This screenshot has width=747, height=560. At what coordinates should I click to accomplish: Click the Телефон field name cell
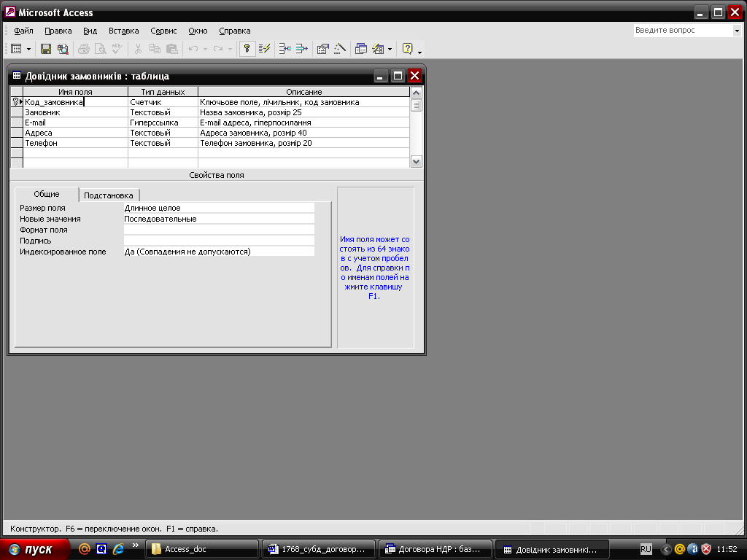tap(75, 143)
